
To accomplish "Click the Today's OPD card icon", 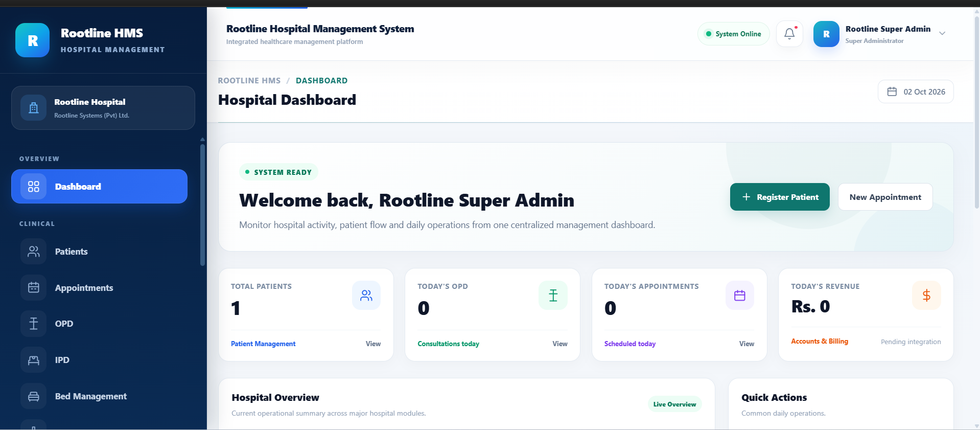I will [553, 295].
